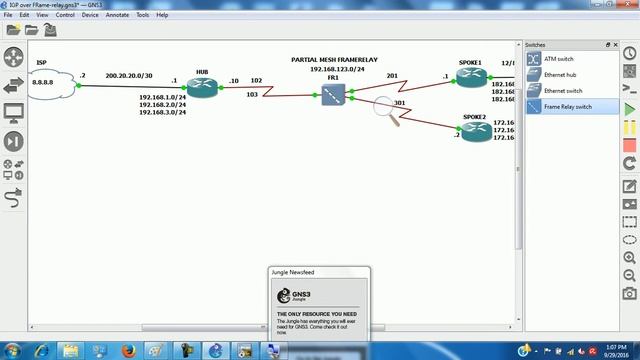This screenshot has width=640, height=360.
Task: Open the Edit menu
Action: pyautogui.click(x=24, y=15)
